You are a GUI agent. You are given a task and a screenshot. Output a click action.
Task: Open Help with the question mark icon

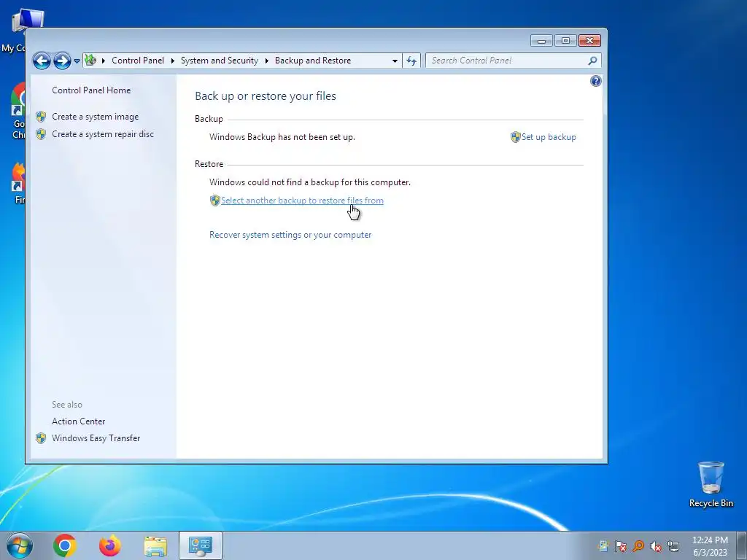pyautogui.click(x=595, y=81)
